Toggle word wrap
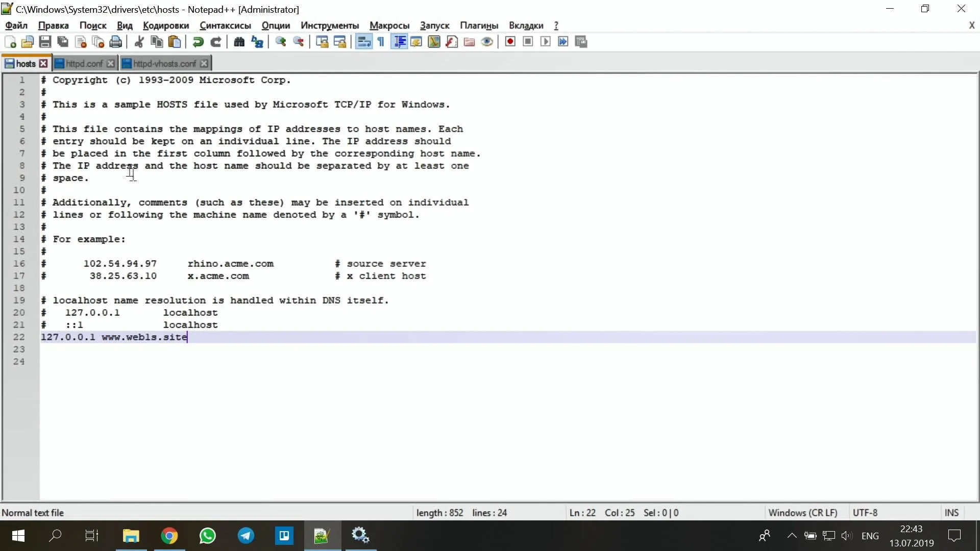980x551 pixels. (363, 42)
